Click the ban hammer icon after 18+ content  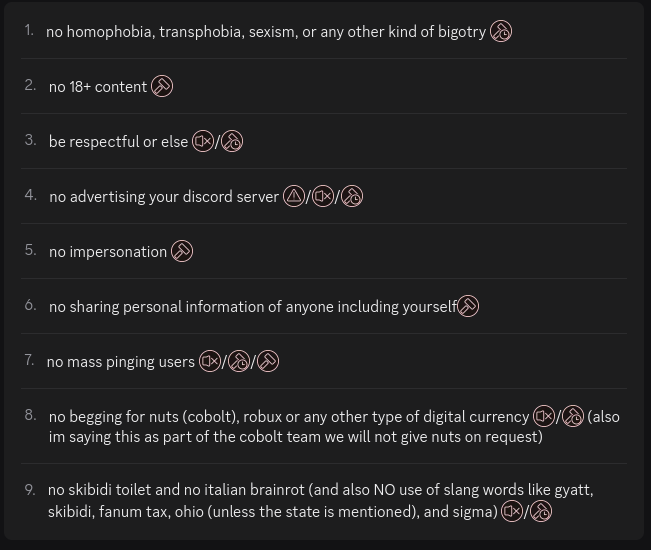point(162,86)
